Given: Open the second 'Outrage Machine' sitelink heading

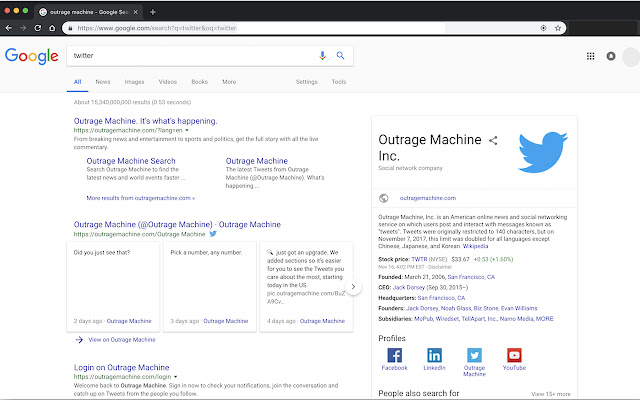Looking at the screenshot, I should (x=257, y=161).
